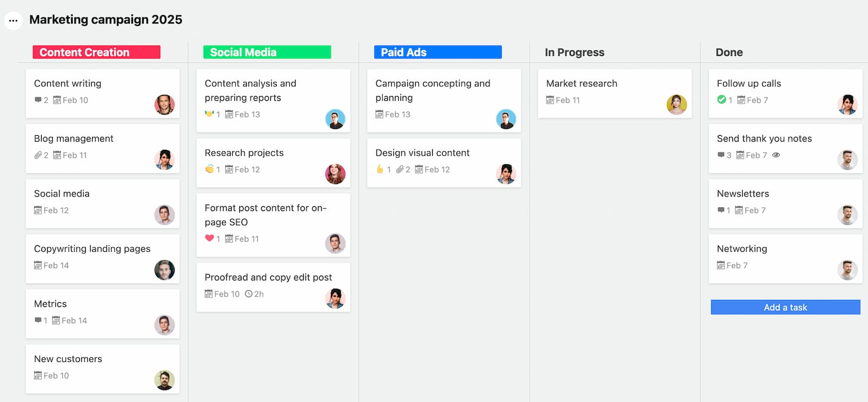Viewport: 868px width, 402px height.
Task: Click the In Progress column title
Action: pyautogui.click(x=575, y=52)
